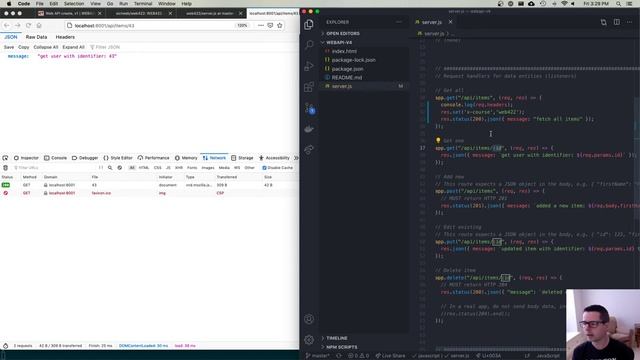
Task: Open the Selection menu in menu bar
Action: [74, 4]
